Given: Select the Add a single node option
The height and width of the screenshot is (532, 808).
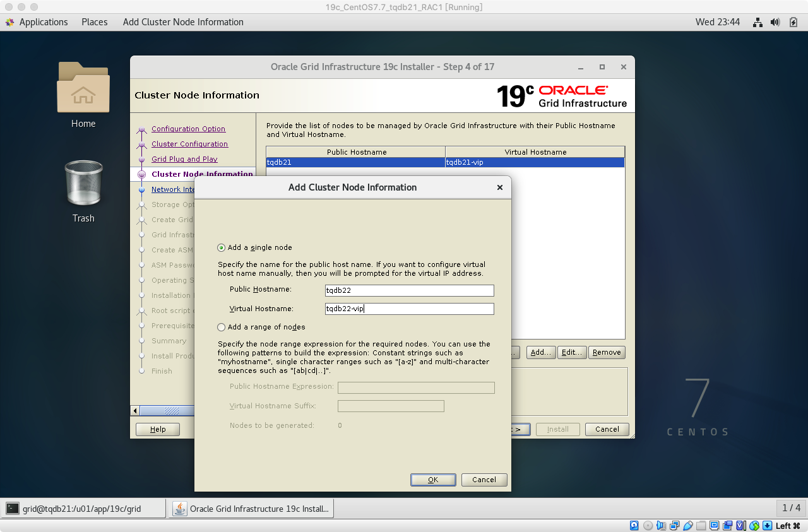Looking at the screenshot, I should [221, 247].
